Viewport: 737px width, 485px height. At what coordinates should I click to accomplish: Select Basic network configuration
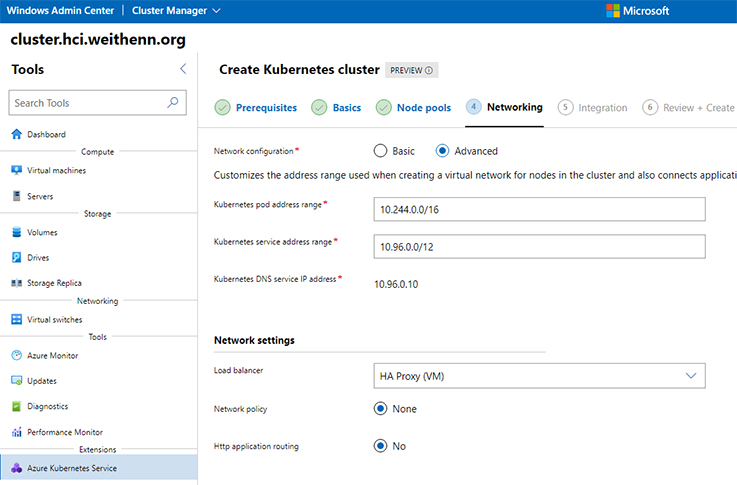coord(380,151)
